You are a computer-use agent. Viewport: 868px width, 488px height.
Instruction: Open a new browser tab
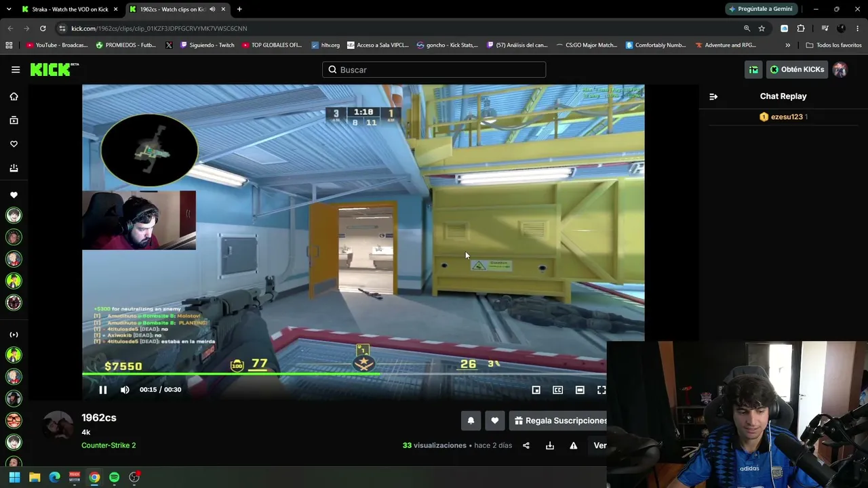(x=239, y=9)
